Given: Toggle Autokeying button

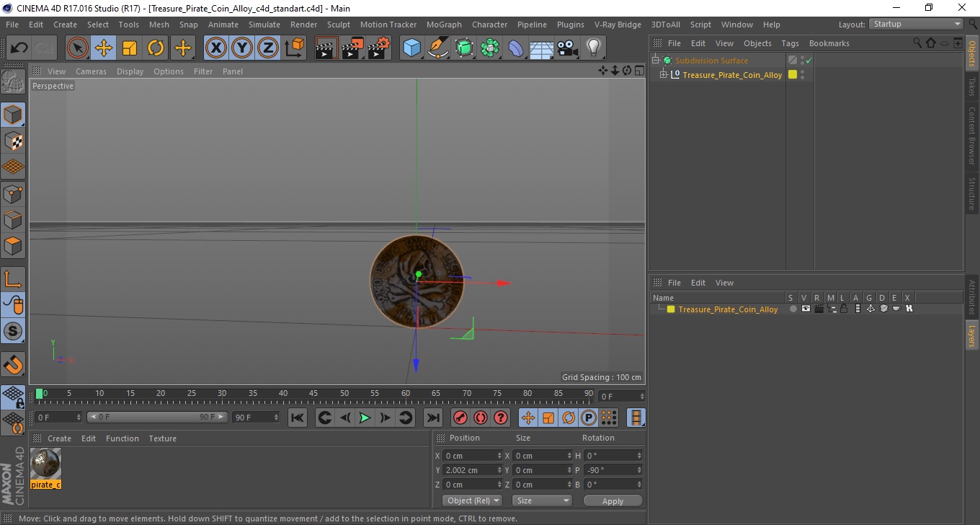Looking at the screenshot, I should click(481, 418).
